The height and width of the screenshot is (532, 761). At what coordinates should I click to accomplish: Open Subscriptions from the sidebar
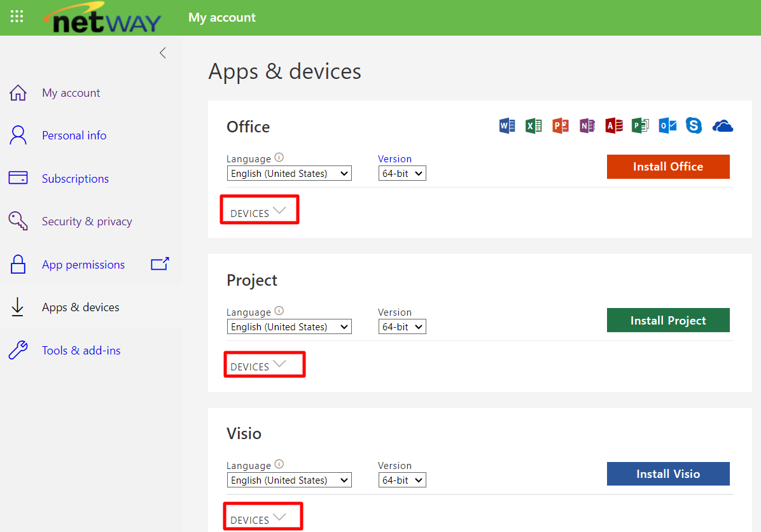pos(75,179)
